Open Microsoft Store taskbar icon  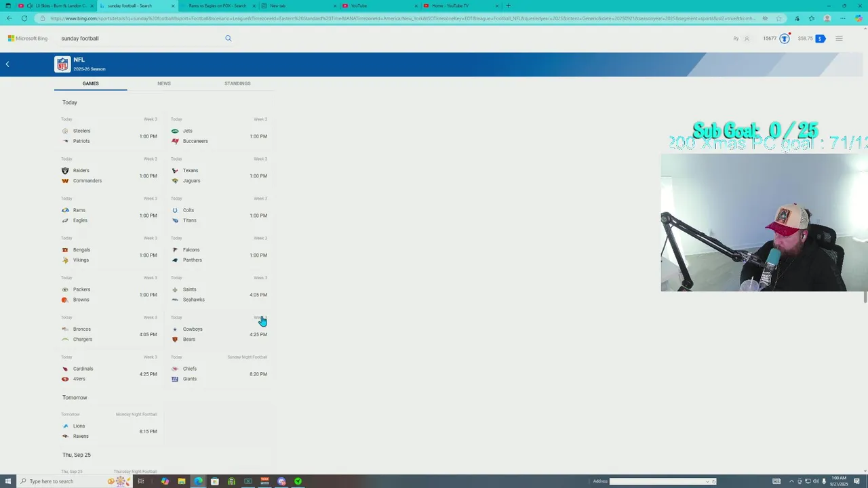(215, 481)
